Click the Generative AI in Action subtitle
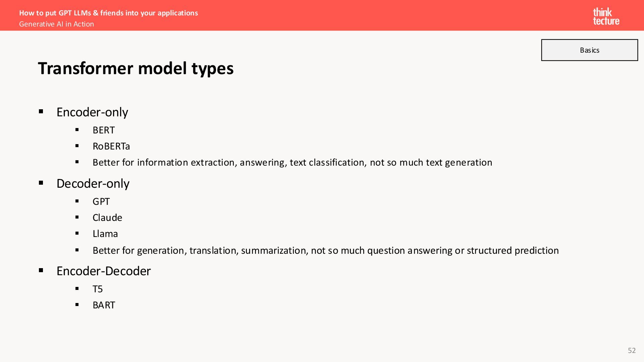 pyautogui.click(x=56, y=24)
